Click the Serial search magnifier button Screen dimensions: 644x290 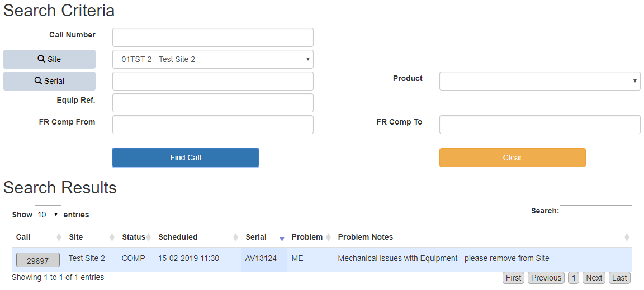49,81
